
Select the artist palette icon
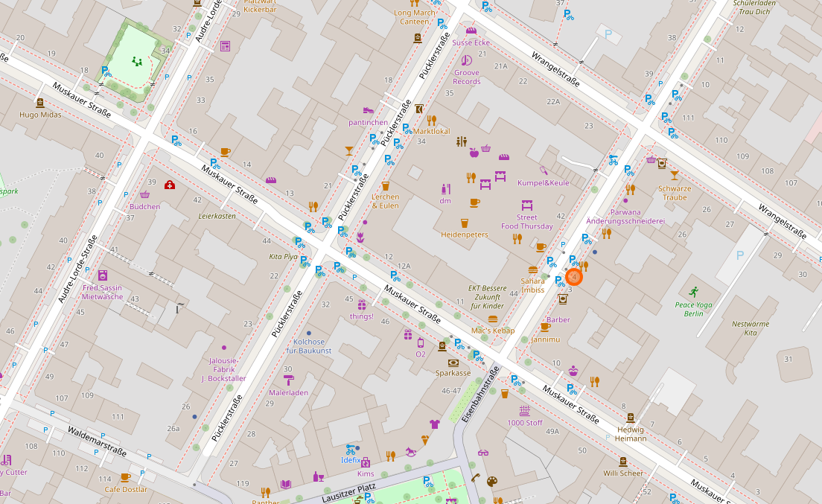pyautogui.click(x=491, y=481)
